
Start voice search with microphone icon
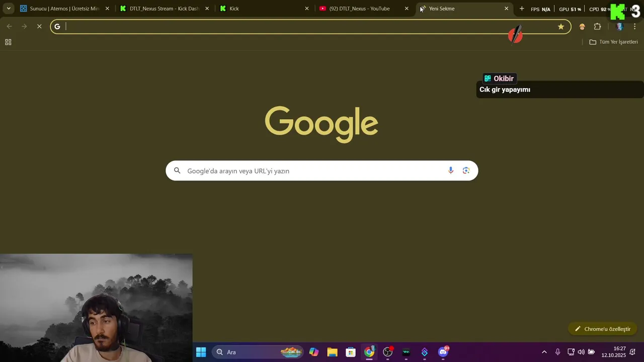pyautogui.click(x=451, y=170)
